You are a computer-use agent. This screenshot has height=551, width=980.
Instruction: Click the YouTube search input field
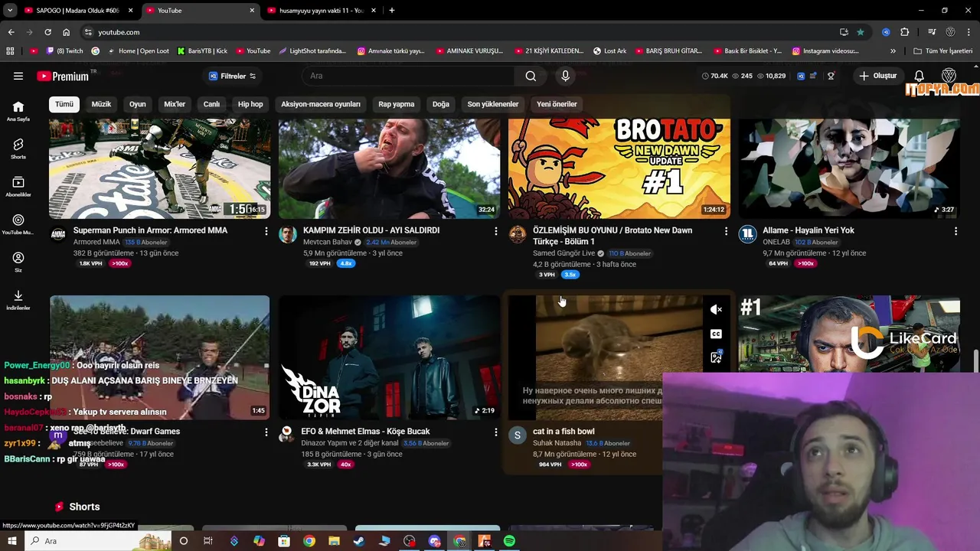pyautogui.click(x=410, y=76)
